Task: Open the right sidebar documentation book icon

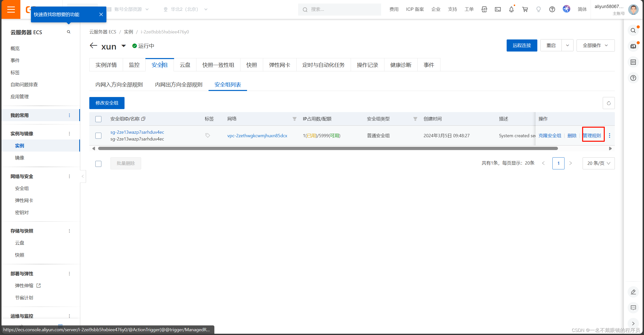Action: click(x=633, y=46)
